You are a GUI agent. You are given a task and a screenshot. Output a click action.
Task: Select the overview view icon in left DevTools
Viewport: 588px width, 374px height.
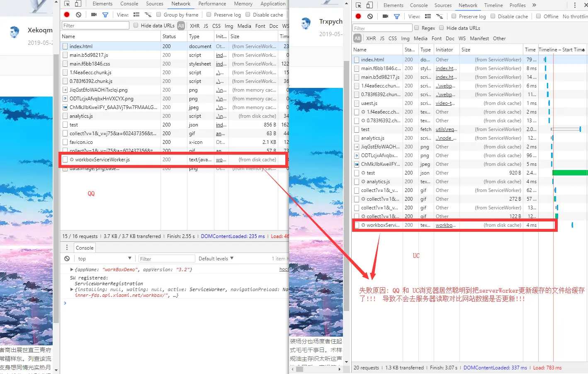[x=148, y=15]
